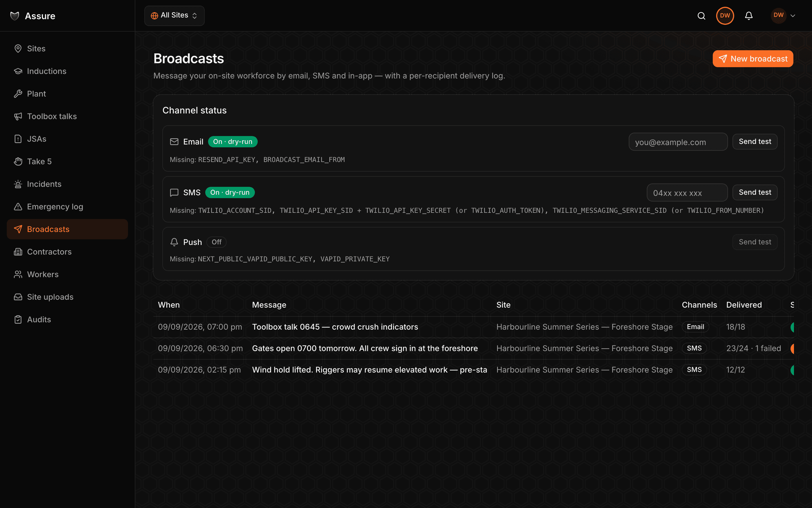Image resolution: width=812 pixels, height=508 pixels.
Task: Open the search magnifier icon
Action: pos(701,16)
